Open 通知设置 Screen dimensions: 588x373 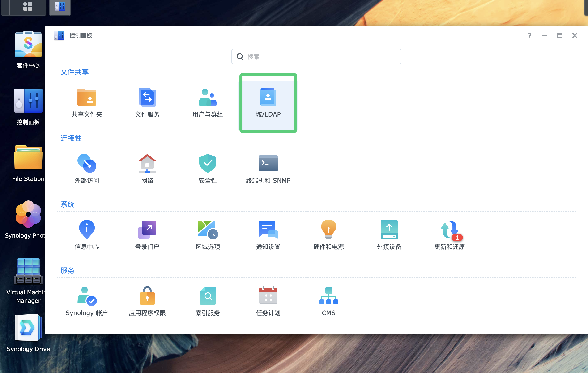[268, 235]
